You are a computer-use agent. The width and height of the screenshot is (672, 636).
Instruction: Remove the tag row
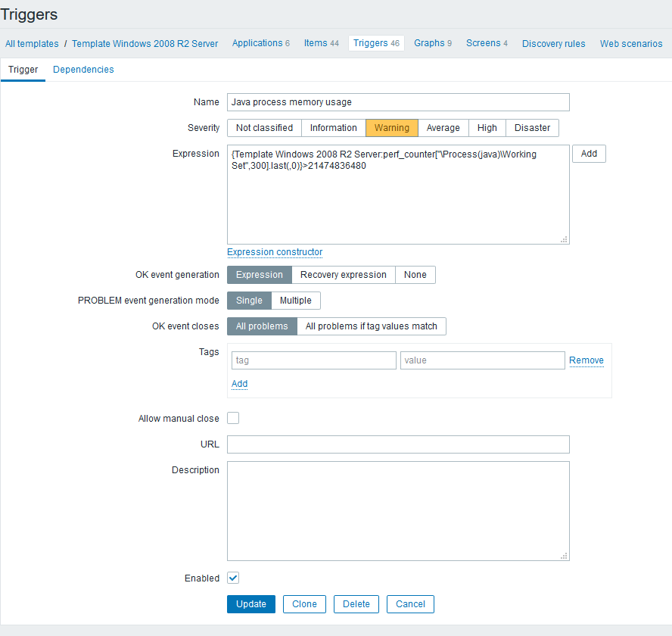(x=586, y=360)
